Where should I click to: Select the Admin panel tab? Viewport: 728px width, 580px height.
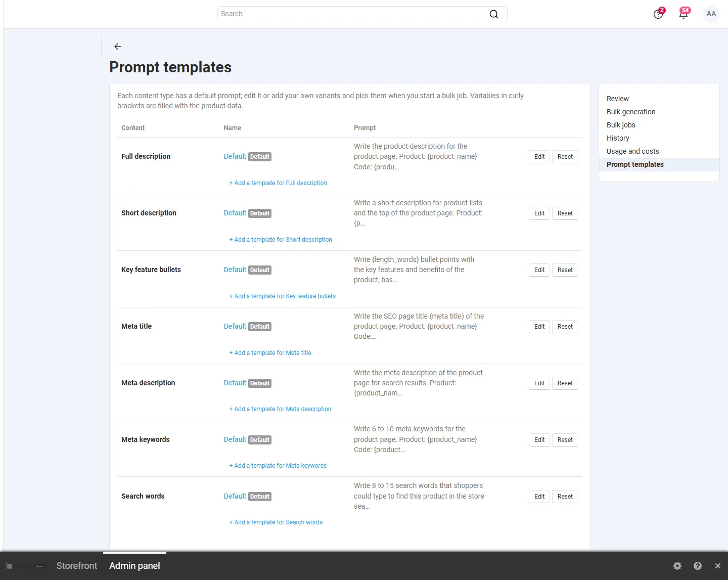click(x=134, y=566)
